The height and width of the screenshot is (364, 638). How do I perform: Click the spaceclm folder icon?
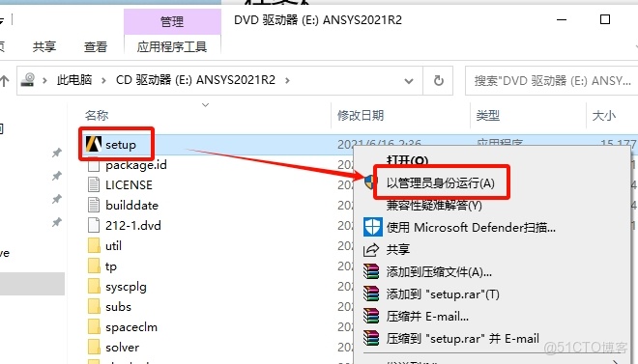pos(94,327)
